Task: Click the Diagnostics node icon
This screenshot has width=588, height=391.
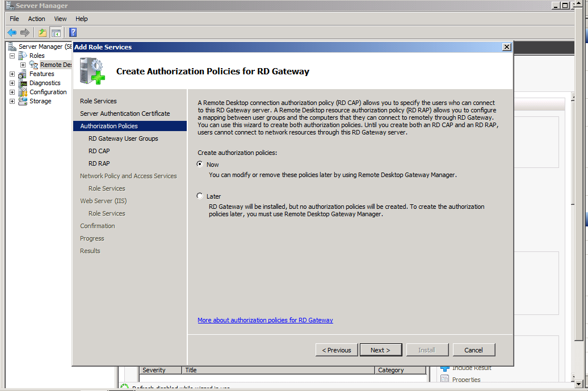Action: pyautogui.click(x=23, y=83)
